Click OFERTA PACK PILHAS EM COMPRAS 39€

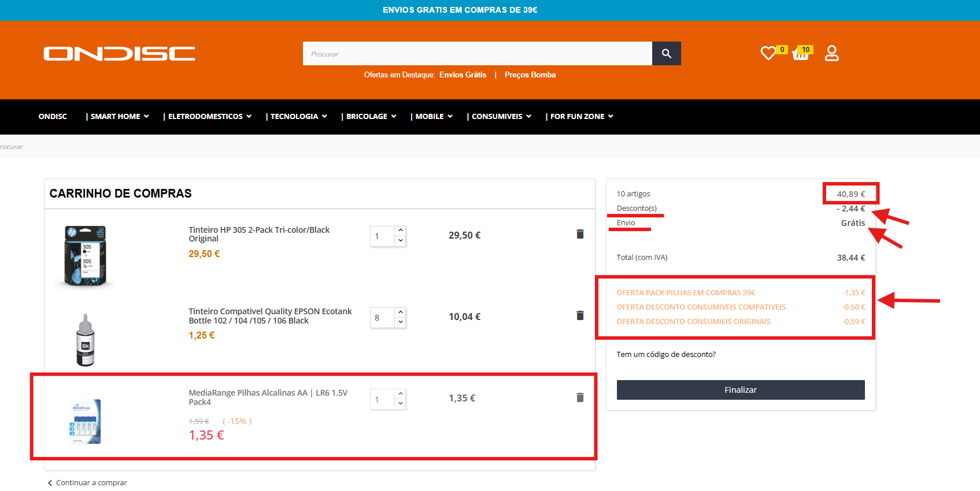tap(686, 293)
